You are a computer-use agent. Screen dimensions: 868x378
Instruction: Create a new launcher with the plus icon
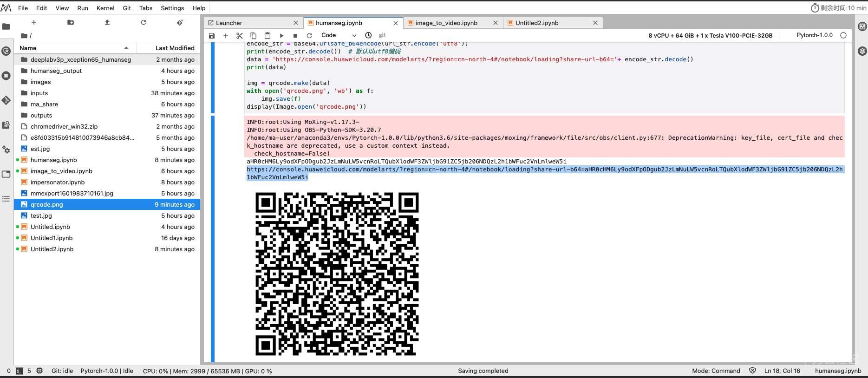pos(34,22)
